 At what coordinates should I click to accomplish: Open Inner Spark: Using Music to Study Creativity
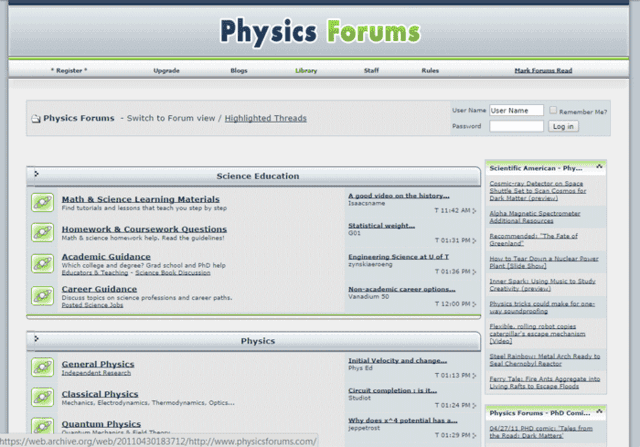tap(542, 285)
